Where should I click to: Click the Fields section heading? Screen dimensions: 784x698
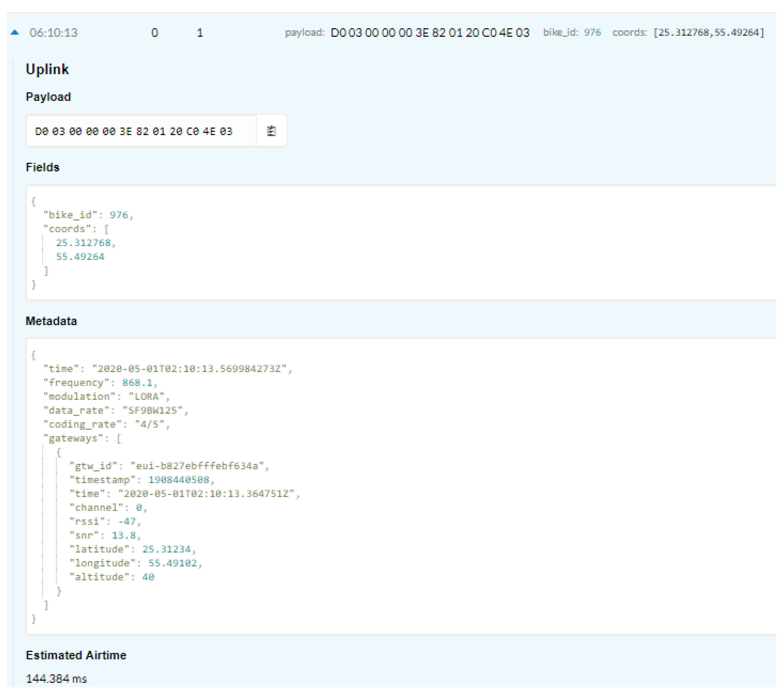[43, 168]
